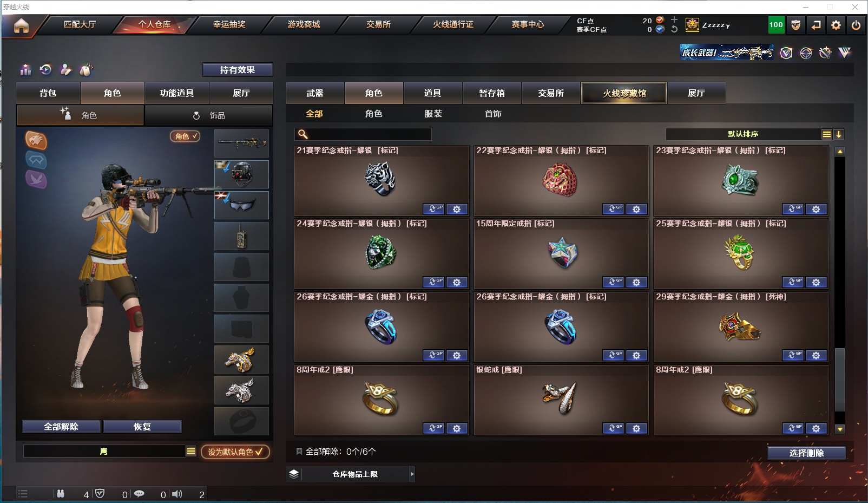This screenshot has width=868, height=503.
Task: Open gear settings on 15周年限定戒指 card
Action: click(636, 282)
